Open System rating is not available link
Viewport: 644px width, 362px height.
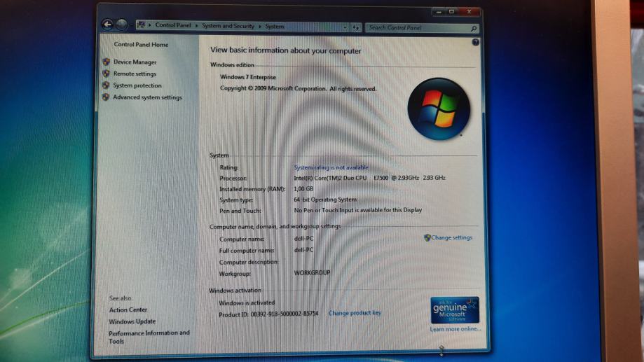[x=331, y=168]
